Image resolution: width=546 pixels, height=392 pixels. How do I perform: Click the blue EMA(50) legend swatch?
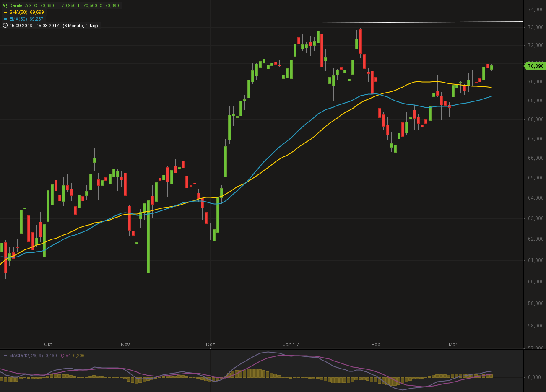point(5,19)
